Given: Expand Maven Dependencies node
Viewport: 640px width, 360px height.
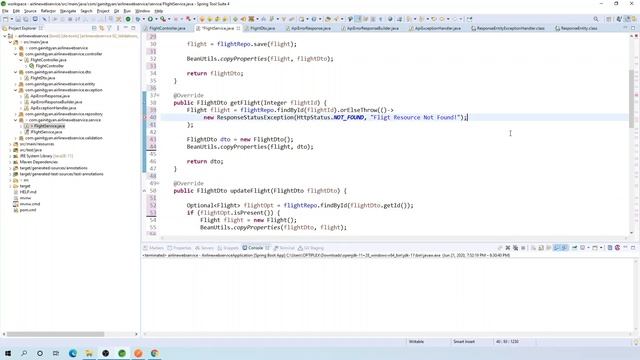Looking at the screenshot, I should coord(10,162).
